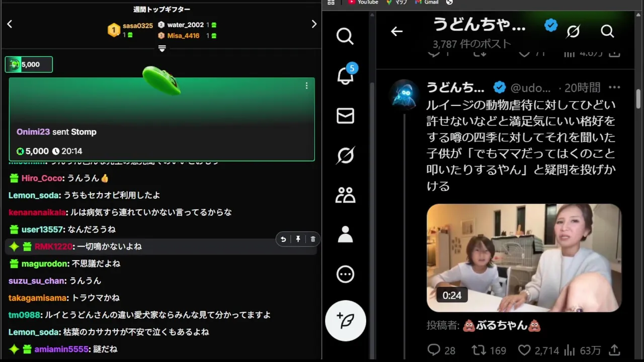
Task: Pin RMK1220's chat message
Action: (x=298, y=239)
